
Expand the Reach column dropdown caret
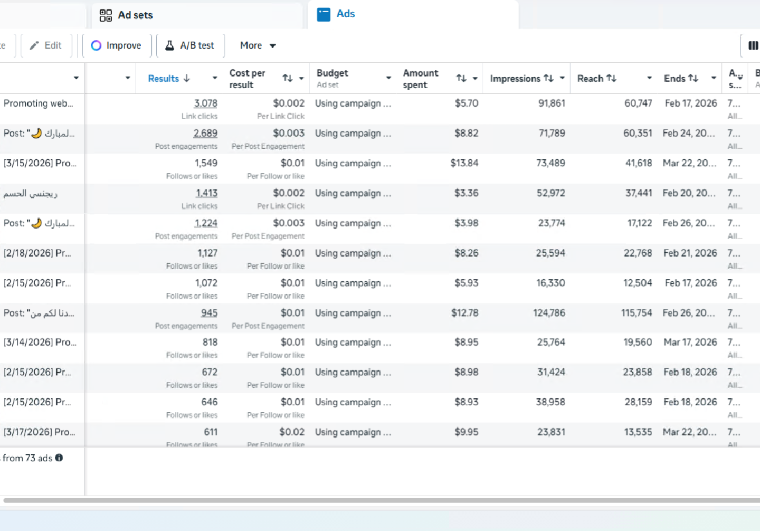click(649, 78)
